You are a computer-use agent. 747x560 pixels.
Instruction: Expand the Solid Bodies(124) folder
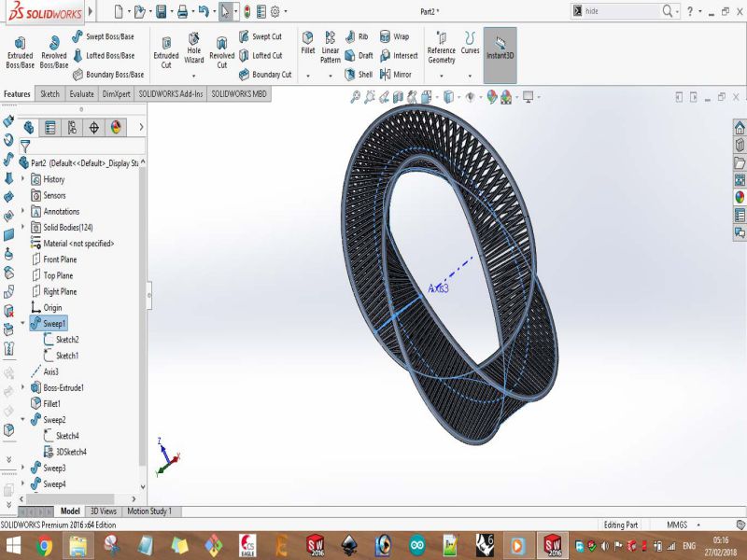(x=22, y=227)
